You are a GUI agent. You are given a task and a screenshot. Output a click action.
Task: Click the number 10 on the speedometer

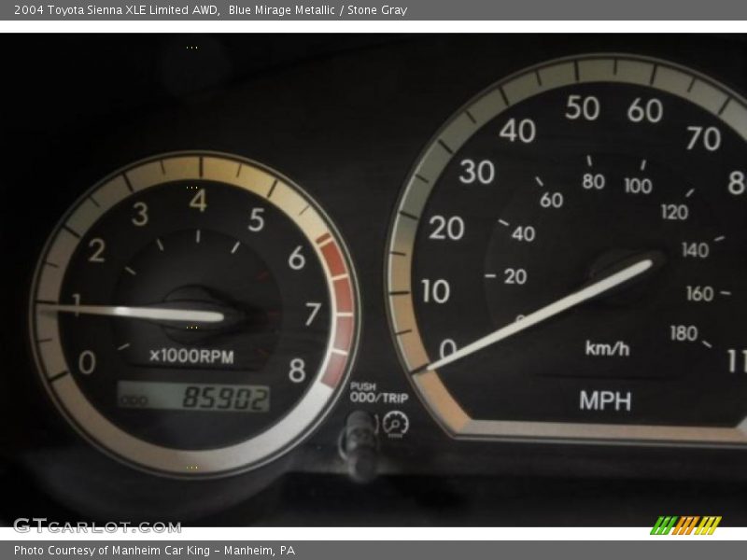pyautogui.click(x=435, y=291)
